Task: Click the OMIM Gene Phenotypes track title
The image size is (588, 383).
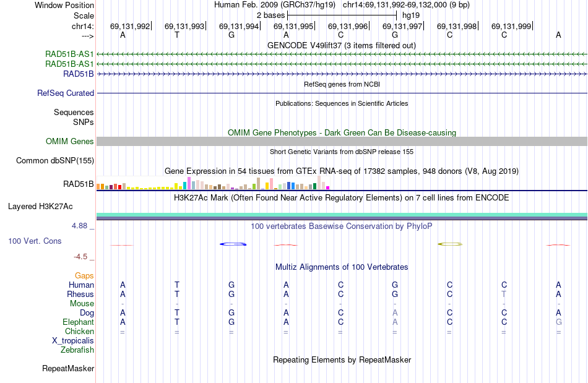Action: [x=342, y=132]
